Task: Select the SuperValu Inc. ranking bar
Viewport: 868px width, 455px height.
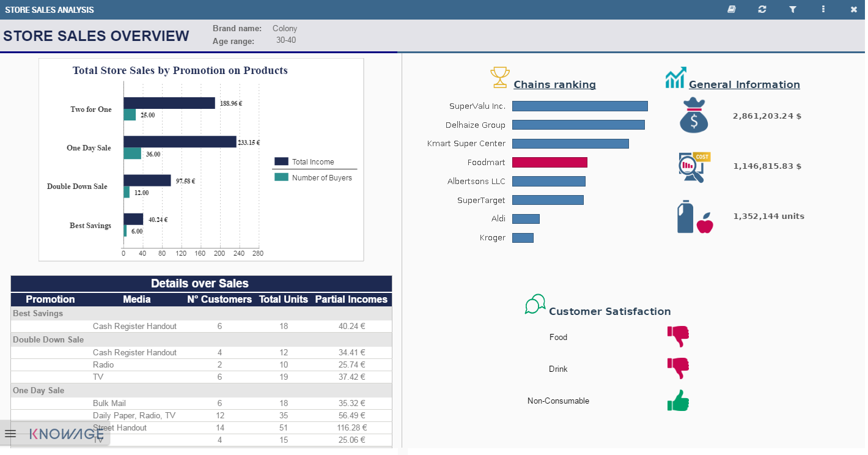Action: point(580,106)
